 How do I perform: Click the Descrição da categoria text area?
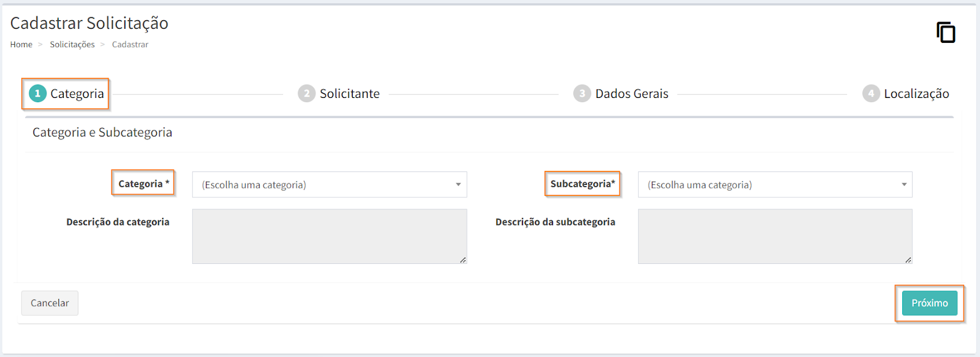tap(329, 236)
